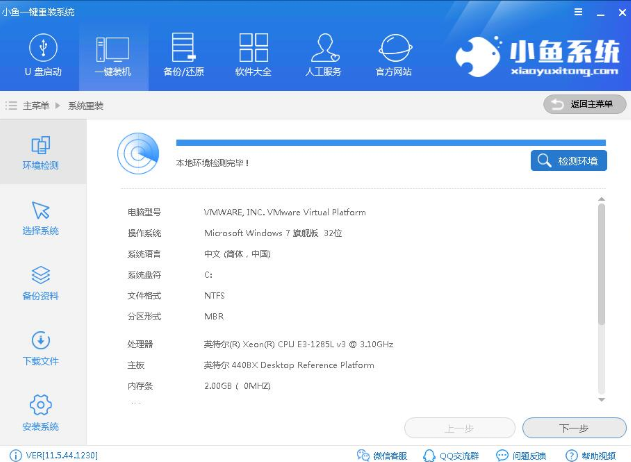Image resolution: width=631 pixels, height=462 pixels.
Task: Open the 安装系统 gear step
Action: pyautogui.click(x=41, y=414)
